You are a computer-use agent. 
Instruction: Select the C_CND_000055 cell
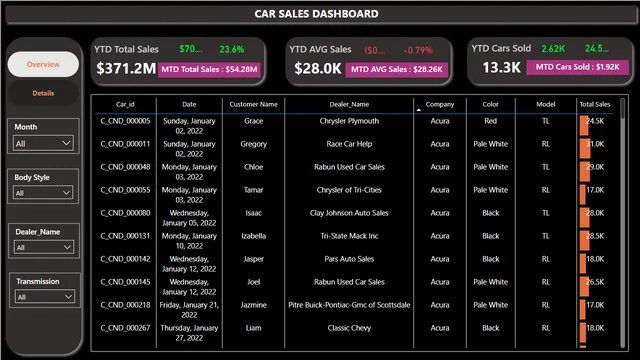click(125, 190)
